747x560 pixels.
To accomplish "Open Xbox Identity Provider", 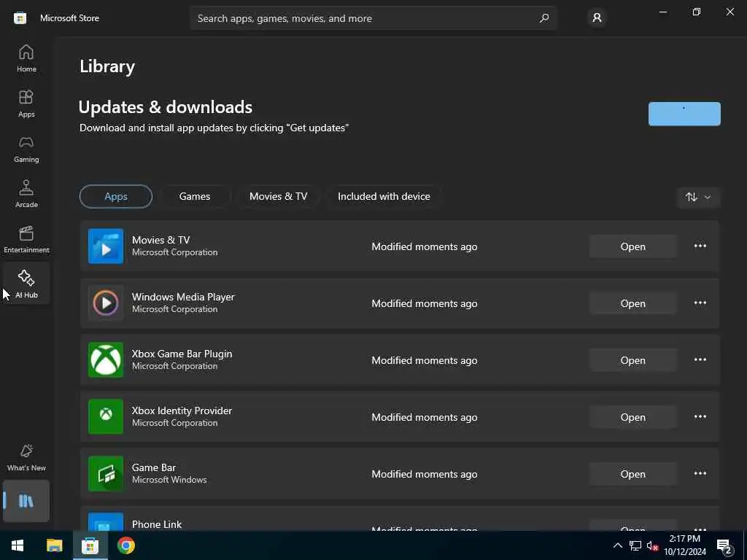I will click(632, 417).
